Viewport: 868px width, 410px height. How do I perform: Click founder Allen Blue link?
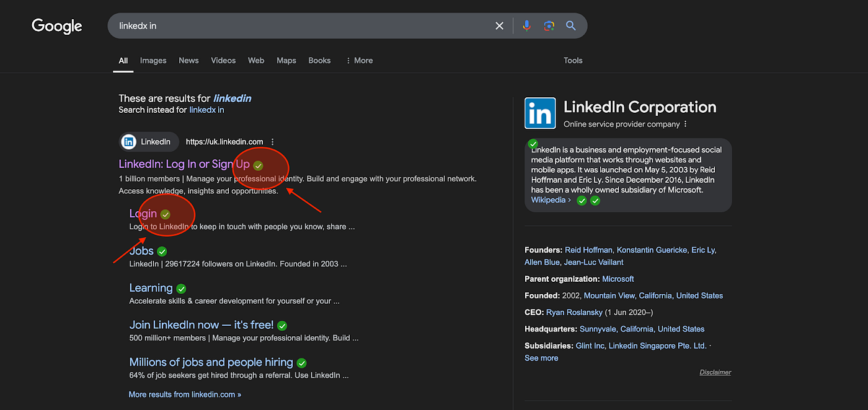[542, 263]
